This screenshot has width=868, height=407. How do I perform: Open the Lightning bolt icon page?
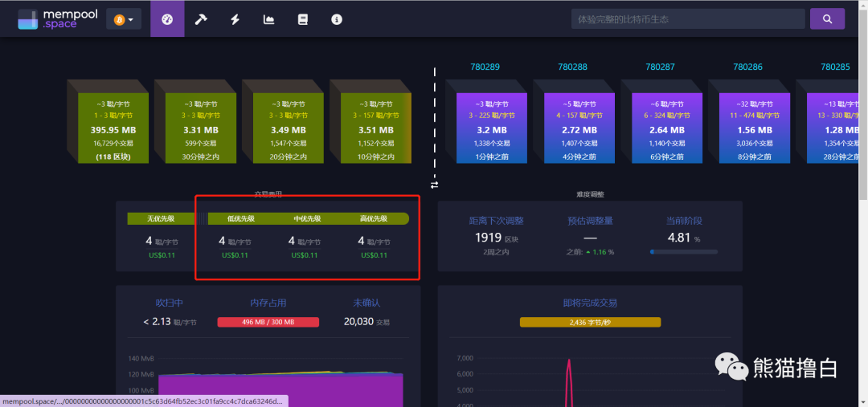click(235, 19)
